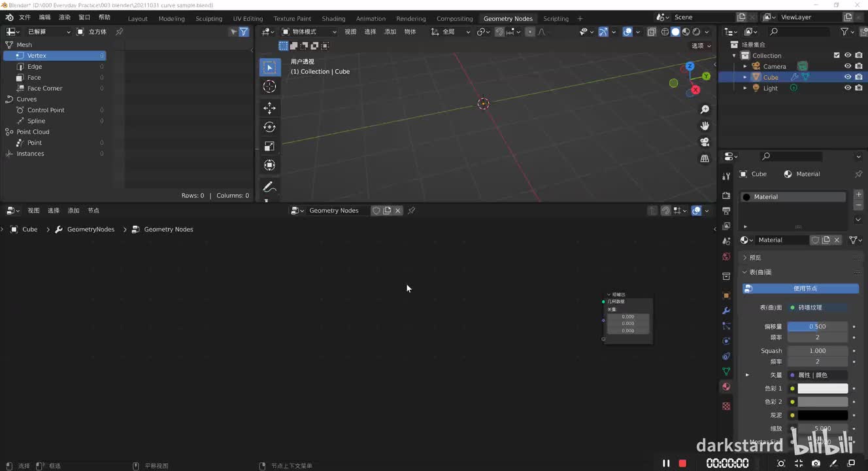This screenshot has height=471, width=868.
Task: Open the Scene properties tab
Action: click(726, 241)
